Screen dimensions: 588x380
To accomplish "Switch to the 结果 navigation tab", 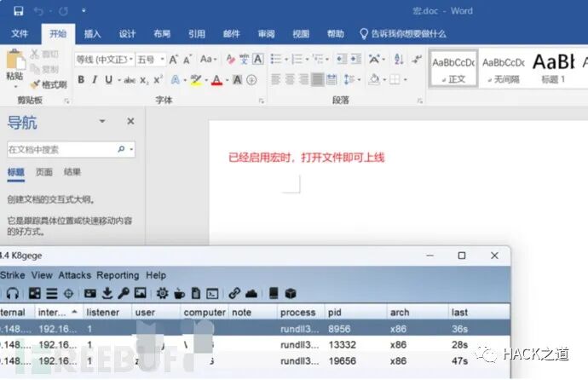I will point(72,172).
